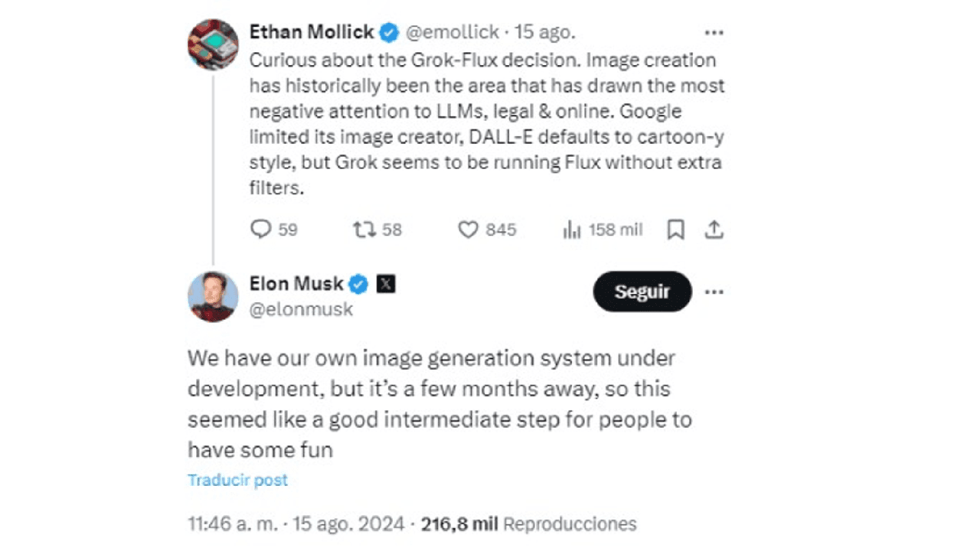The height and width of the screenshot is (551, 980).
Task: Click the Traducir post link
Action: pos(237,480)
